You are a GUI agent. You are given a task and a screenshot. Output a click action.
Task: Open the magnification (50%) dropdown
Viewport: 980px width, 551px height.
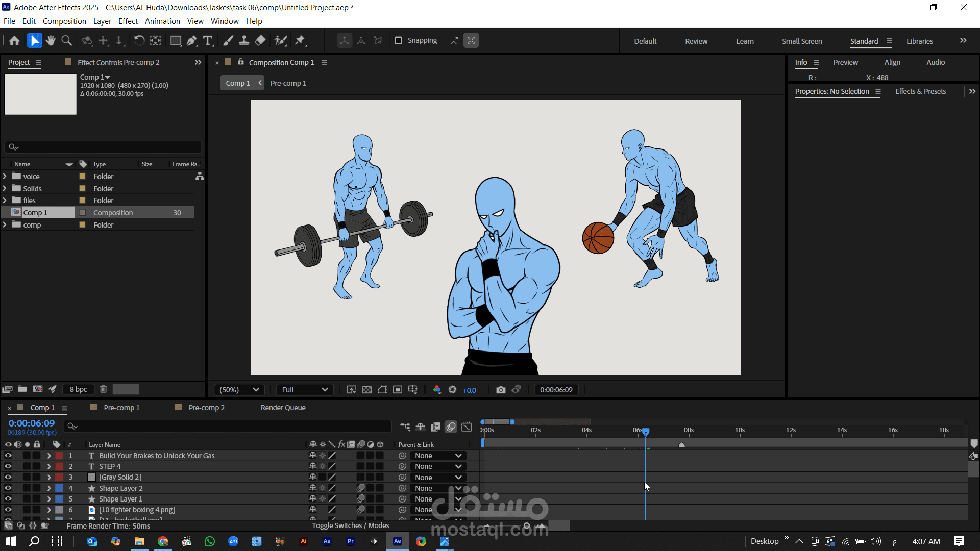pos(239,390)
